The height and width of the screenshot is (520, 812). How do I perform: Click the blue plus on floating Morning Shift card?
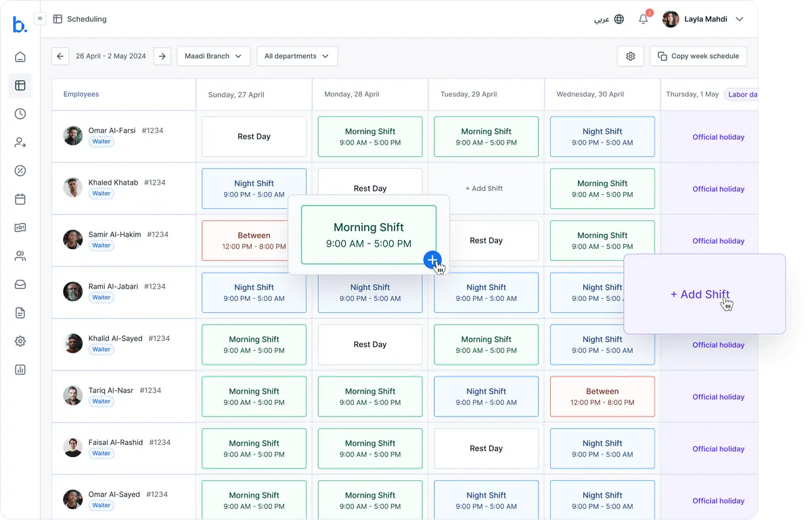432,260
